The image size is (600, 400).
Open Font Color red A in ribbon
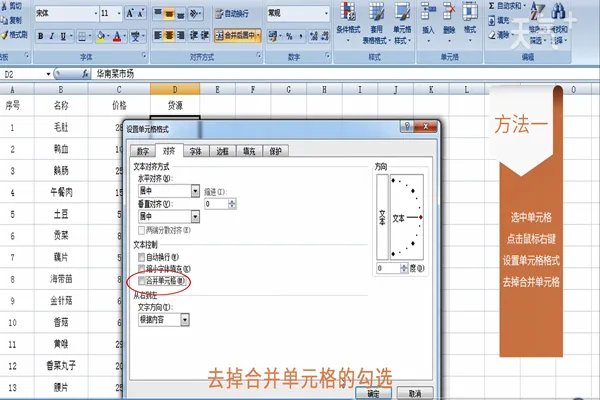coord(117,36)
